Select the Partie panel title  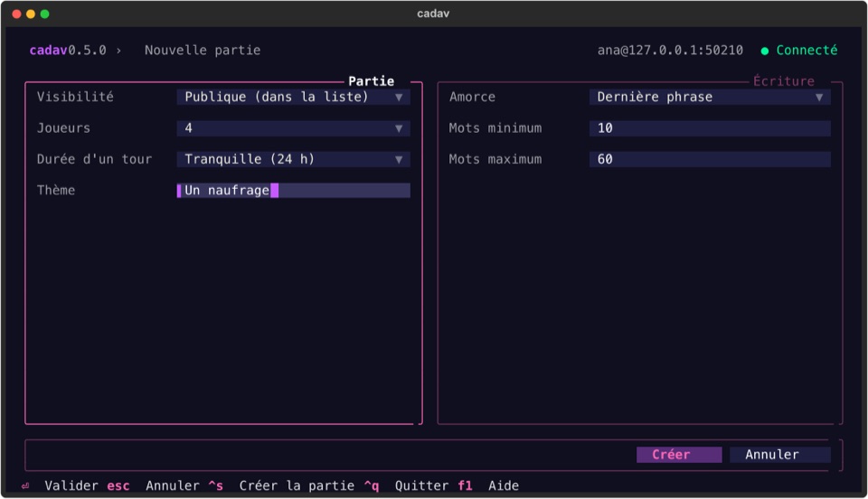pyautogui.click(x=371, y=81)
